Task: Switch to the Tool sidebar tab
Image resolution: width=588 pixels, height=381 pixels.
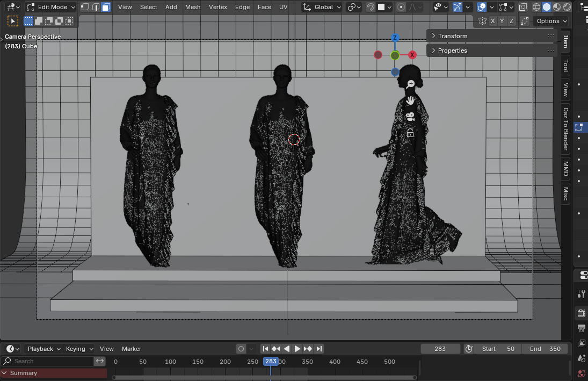Action: coord(566,66)
